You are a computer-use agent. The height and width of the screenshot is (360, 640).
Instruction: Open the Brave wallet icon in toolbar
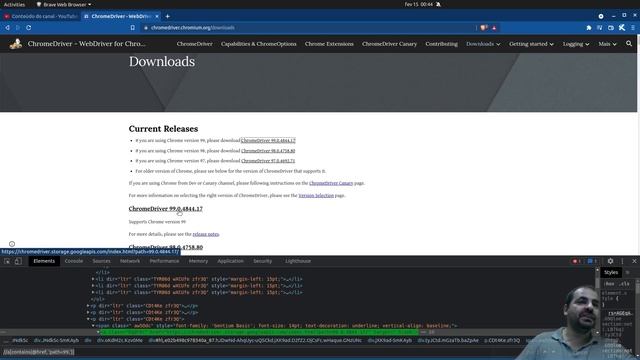[611, 28]
